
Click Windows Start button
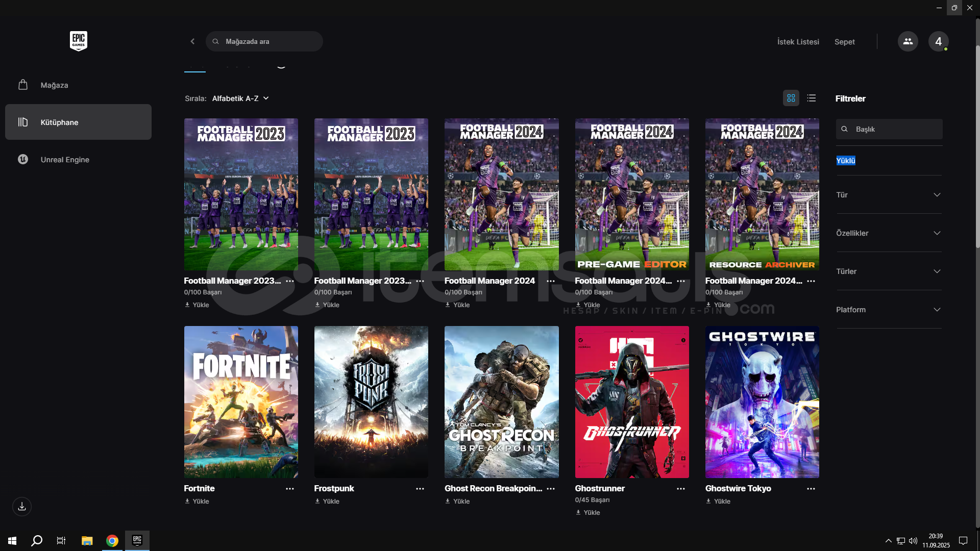coord(12,540)
